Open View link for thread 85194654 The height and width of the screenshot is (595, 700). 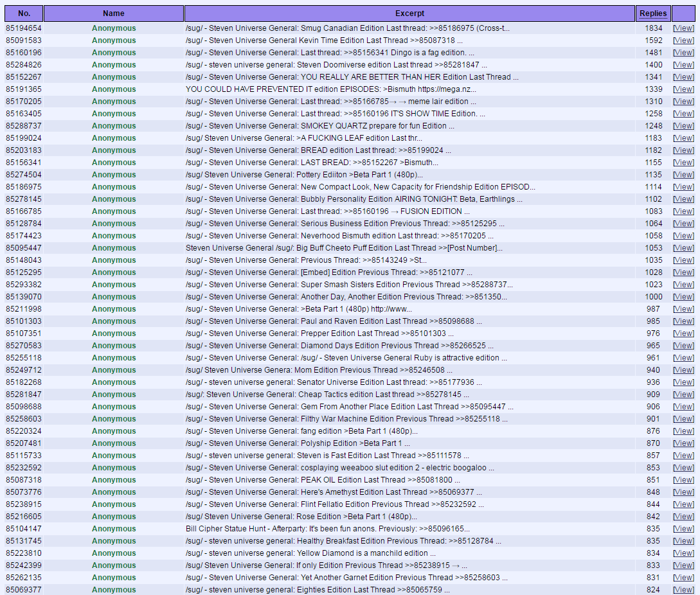(x=683, y=28)
